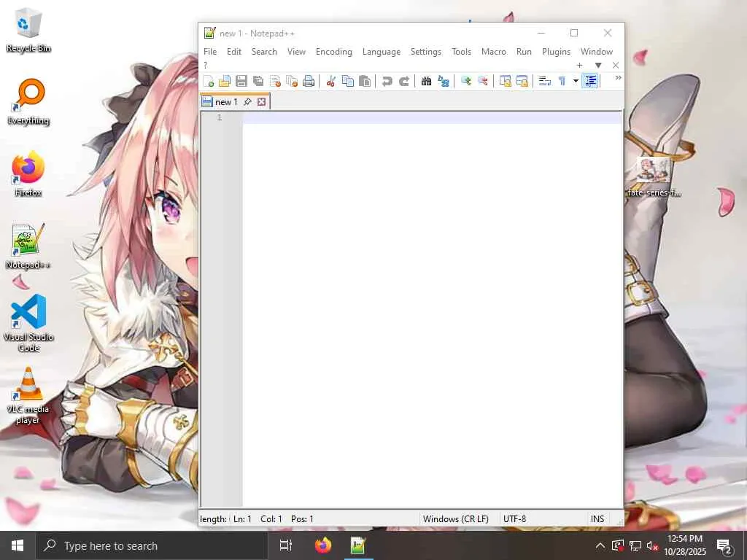Open the Language menu
747x560 pixels.
click(381, 52)
